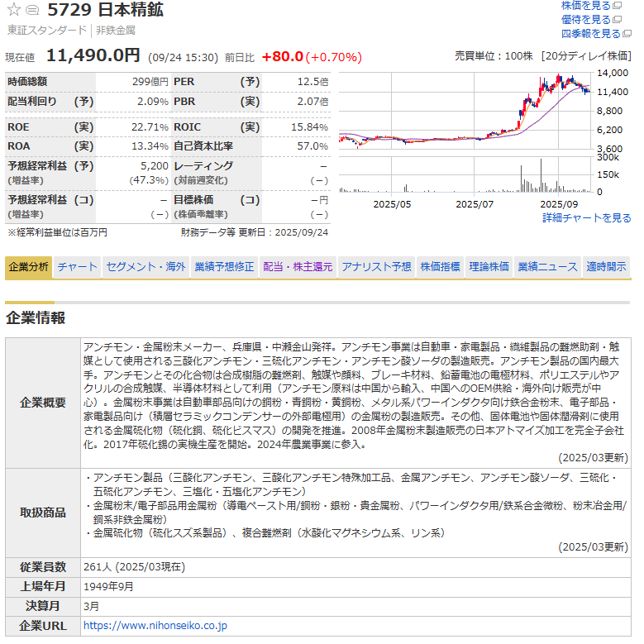Viewport: 644px width, 644px height.
Task: Click 予想経常利益 (予) value 5,200
Action: [155, 166]
